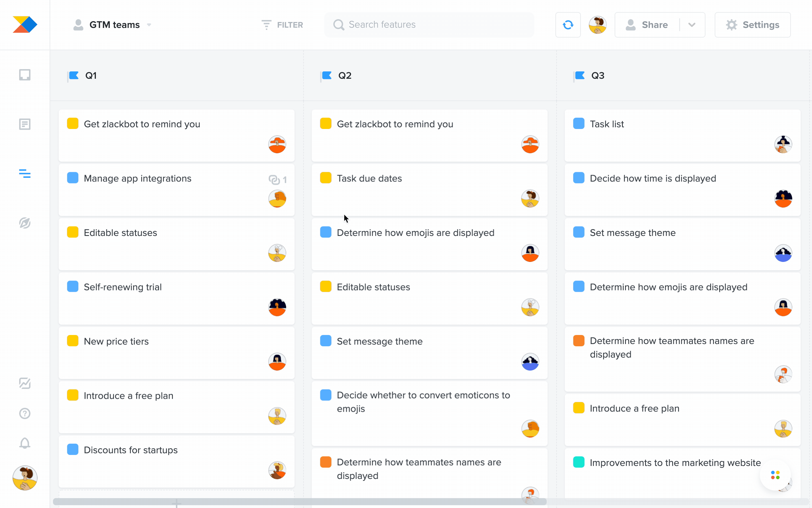Open the GTM teams dropdown

112,25
